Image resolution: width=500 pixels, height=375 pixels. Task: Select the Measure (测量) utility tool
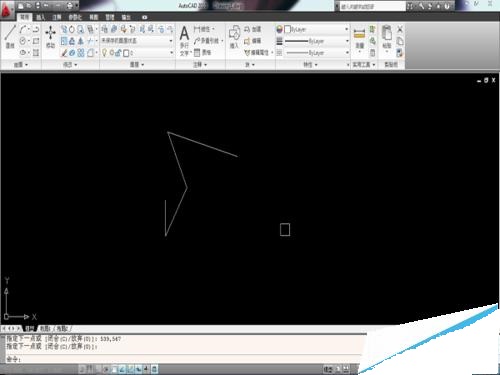click(359, 38)
